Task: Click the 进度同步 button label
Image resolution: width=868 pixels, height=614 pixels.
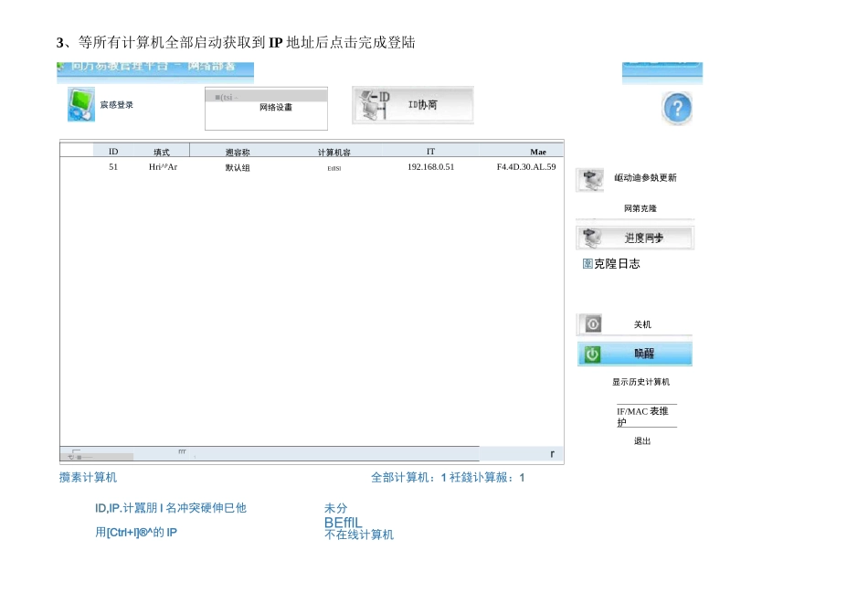Action: (644, 238)
